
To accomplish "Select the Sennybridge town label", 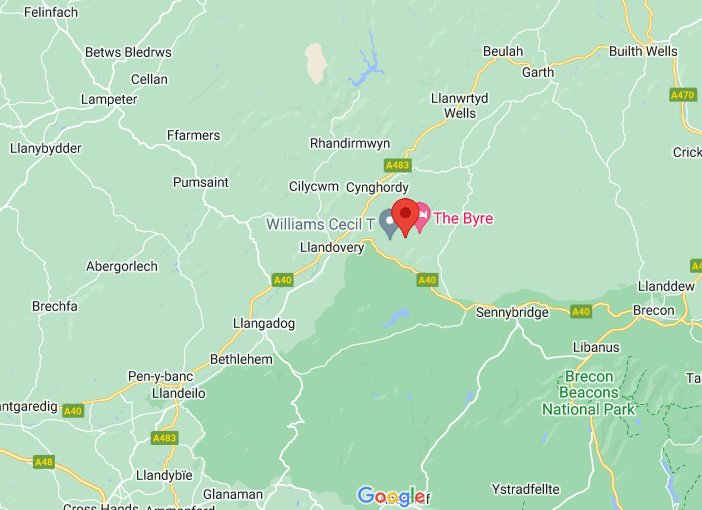I will (x=512, y=312).
